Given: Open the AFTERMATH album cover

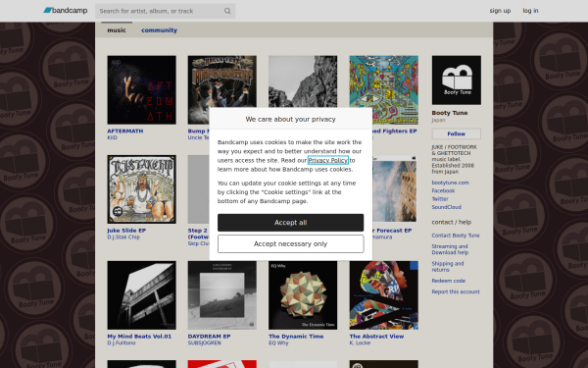Looking at the screenshot, I should [x=141, y=89].
